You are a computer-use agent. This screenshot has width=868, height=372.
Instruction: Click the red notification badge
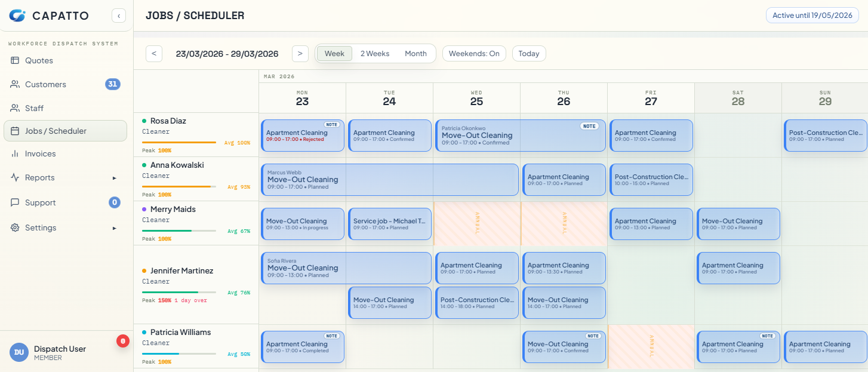(122, 341)
